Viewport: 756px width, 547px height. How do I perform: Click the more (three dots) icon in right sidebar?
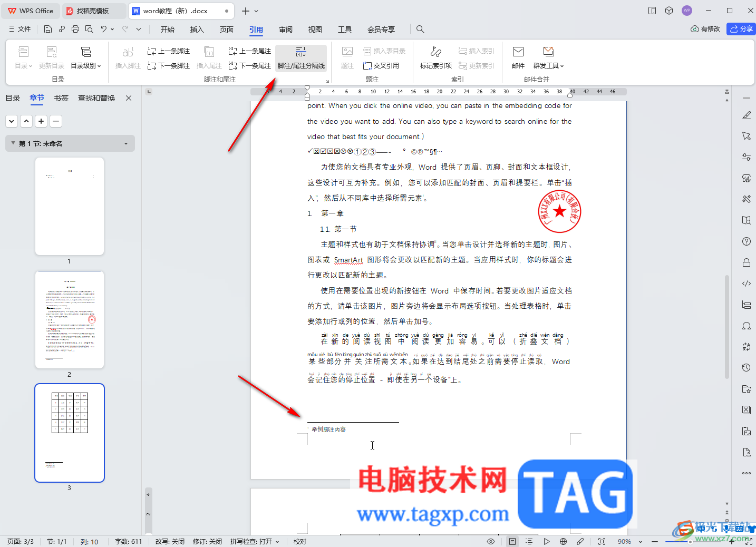click(746, 473)
